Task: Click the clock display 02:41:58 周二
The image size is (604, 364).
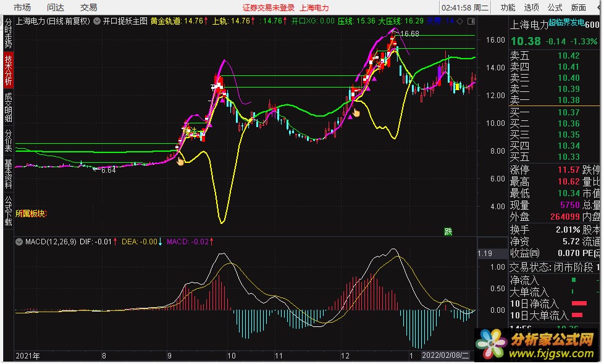Action: 465,7
